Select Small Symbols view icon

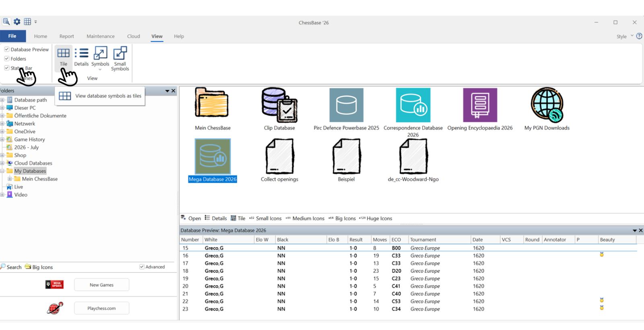pyautogui.click(x=120, y=53)
